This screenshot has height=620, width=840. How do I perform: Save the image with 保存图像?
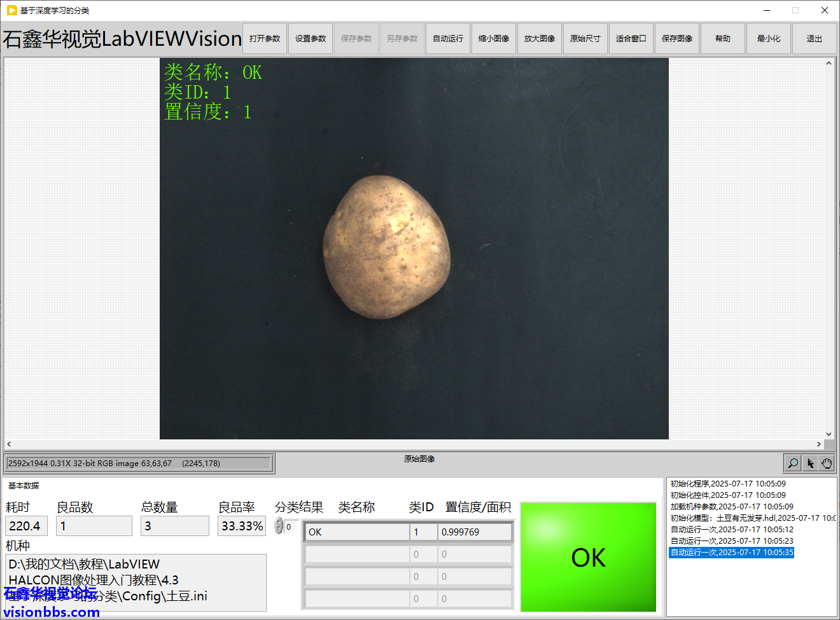(x=677, y=39)
